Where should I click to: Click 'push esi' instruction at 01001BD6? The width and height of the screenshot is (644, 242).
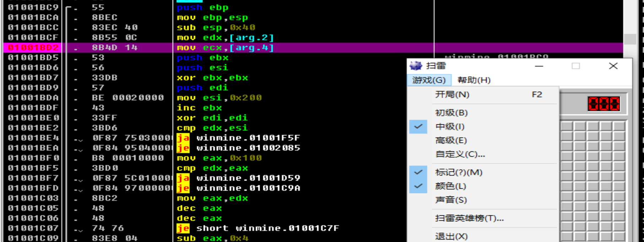point(202,68)
